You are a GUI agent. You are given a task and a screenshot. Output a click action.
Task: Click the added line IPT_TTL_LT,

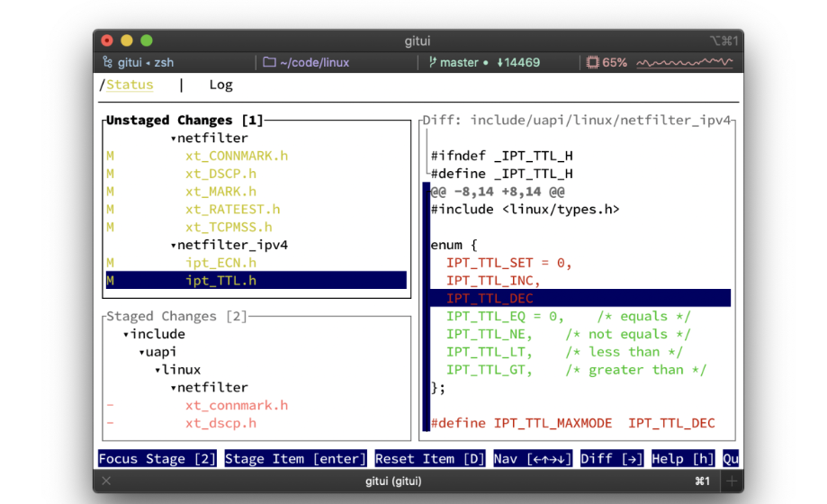[564, 352]
